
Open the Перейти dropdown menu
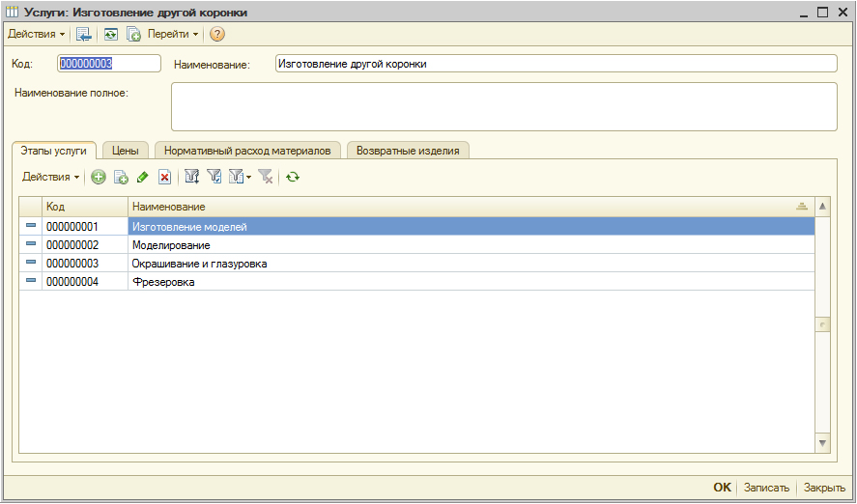173,34
